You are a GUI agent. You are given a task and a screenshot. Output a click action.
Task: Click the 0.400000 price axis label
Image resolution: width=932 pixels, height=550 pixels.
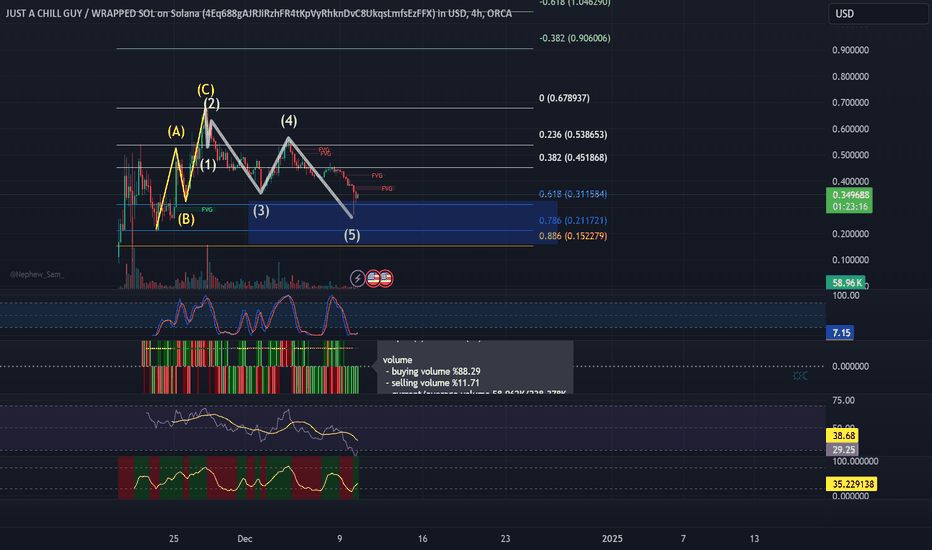coord(850,181)
